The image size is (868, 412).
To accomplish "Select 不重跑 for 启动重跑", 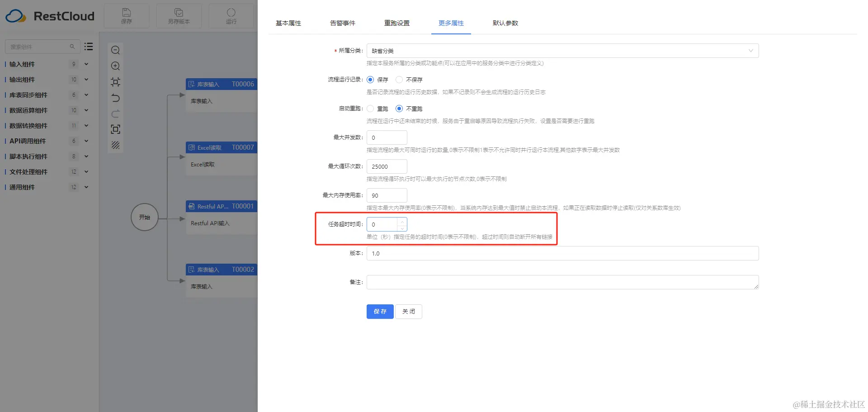I will pyautogui.click(x=399, y=109).
